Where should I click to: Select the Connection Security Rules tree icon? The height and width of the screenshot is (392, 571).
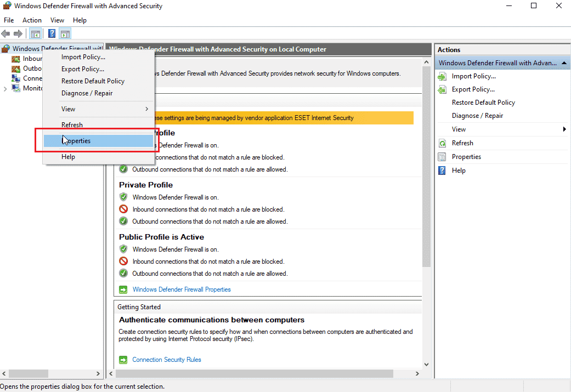click(x=16, y=78)
